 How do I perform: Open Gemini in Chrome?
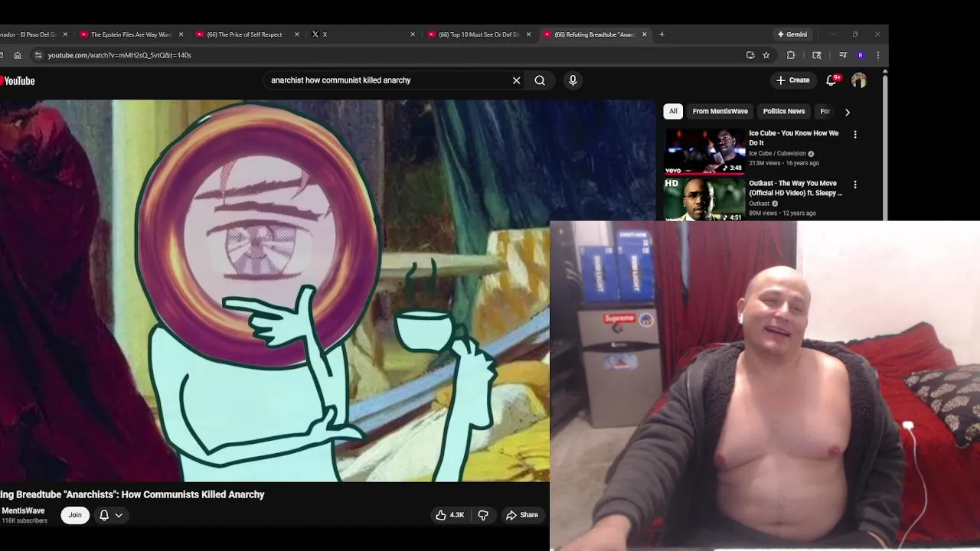click(x=792, y=34)
